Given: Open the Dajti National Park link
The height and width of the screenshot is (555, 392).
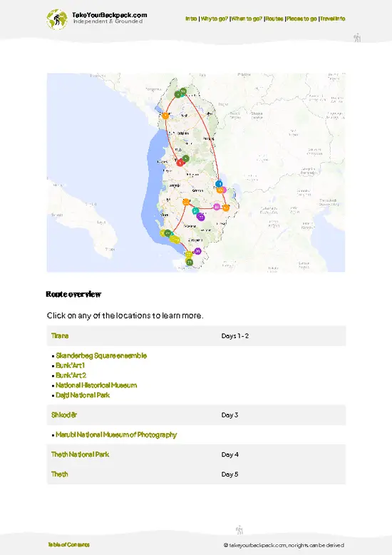Looking at the screenshot, I should [83, 395].
